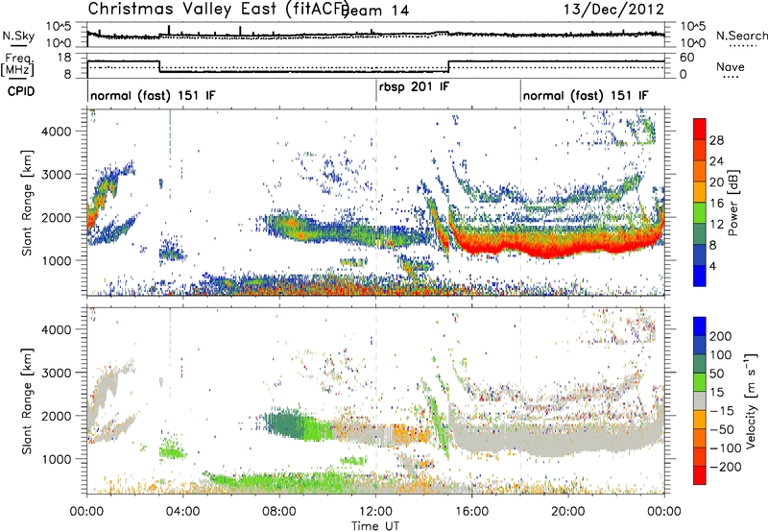The height and width of the screenshot is (532, 768).
Task: Click the 'Freq. [MHz]' axis label
Action: point(17,64)
